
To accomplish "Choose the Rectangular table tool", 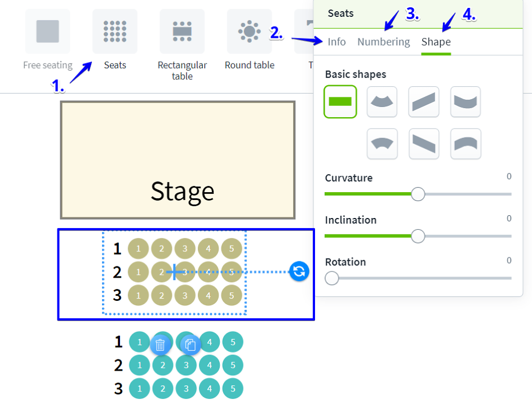I will pyautogui.click(x=182, y=32).
